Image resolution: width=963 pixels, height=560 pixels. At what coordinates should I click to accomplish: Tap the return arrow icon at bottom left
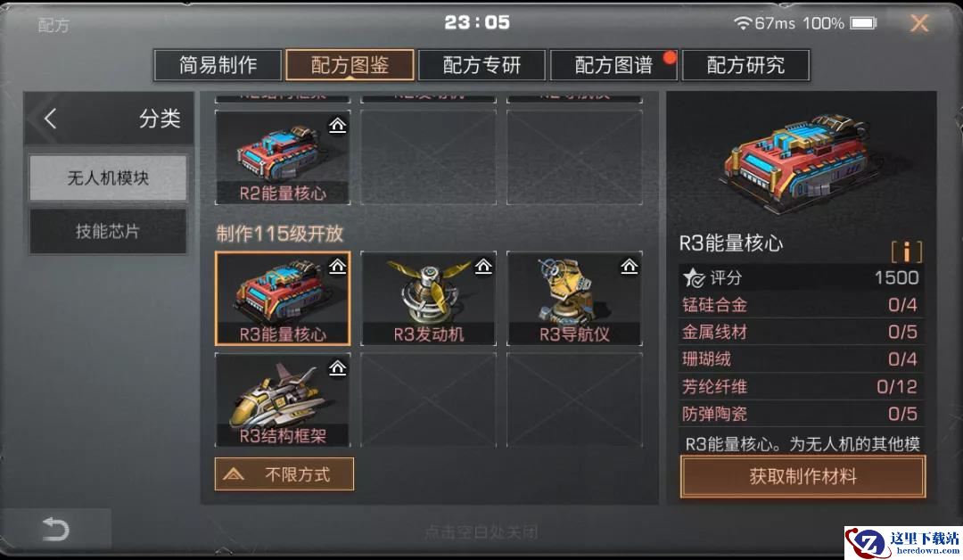pos(55,529)
